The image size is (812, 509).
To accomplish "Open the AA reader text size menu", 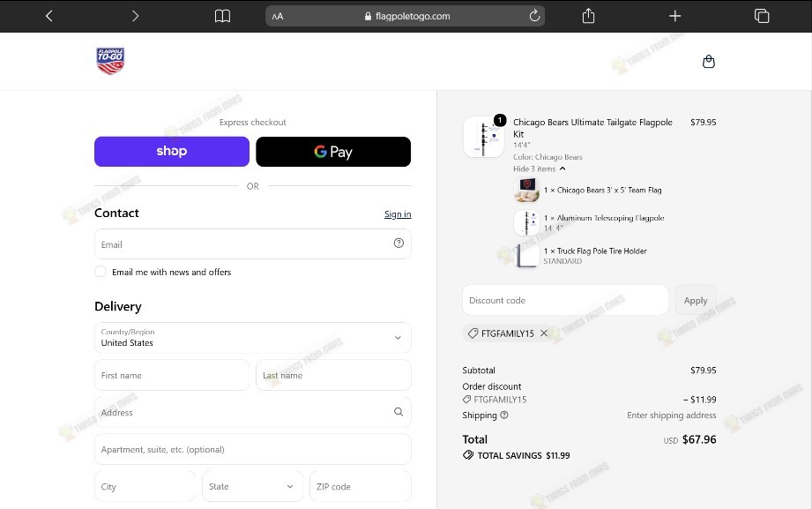I will click(278, 16).
